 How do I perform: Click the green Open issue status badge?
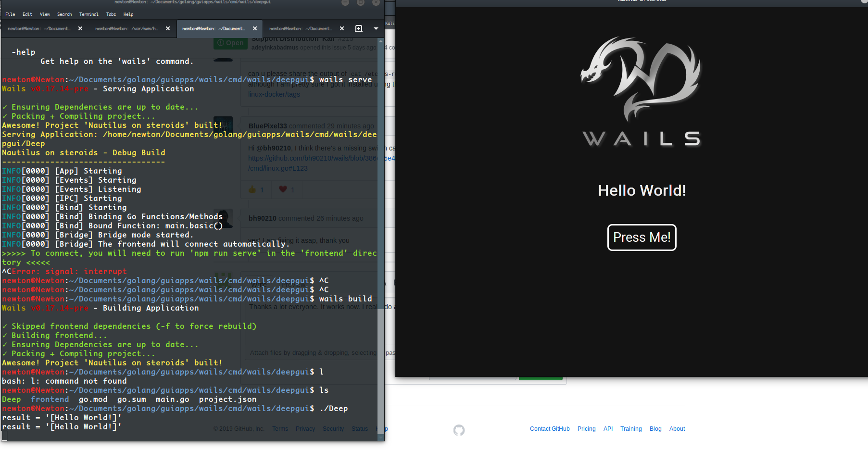click(230, 43)
